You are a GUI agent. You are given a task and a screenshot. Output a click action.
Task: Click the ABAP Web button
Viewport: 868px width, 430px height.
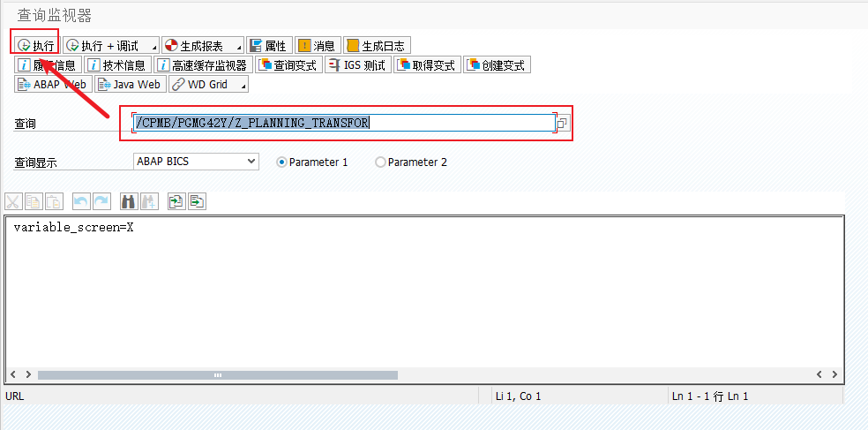[53, 84]
